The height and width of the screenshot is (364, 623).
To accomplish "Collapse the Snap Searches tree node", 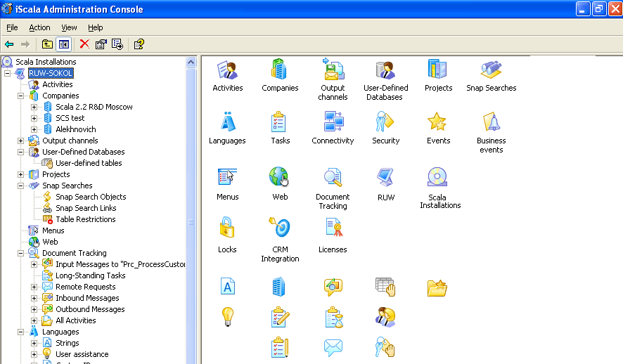I will tap(20, 186).
